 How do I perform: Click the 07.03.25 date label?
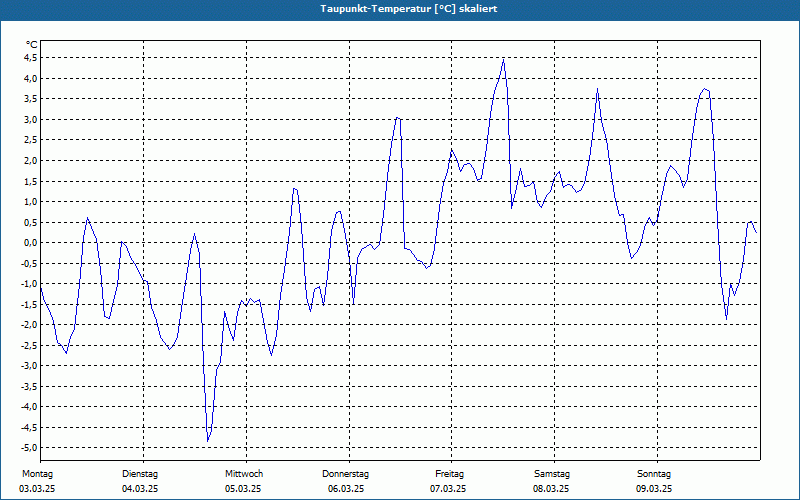coord(448,489)
